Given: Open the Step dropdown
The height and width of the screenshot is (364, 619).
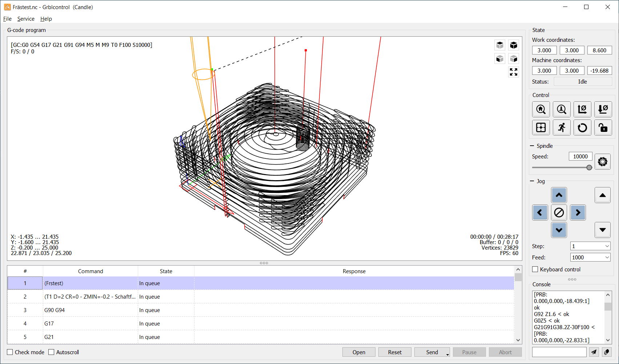Looking at the screenshot, I should click(590, 246).
